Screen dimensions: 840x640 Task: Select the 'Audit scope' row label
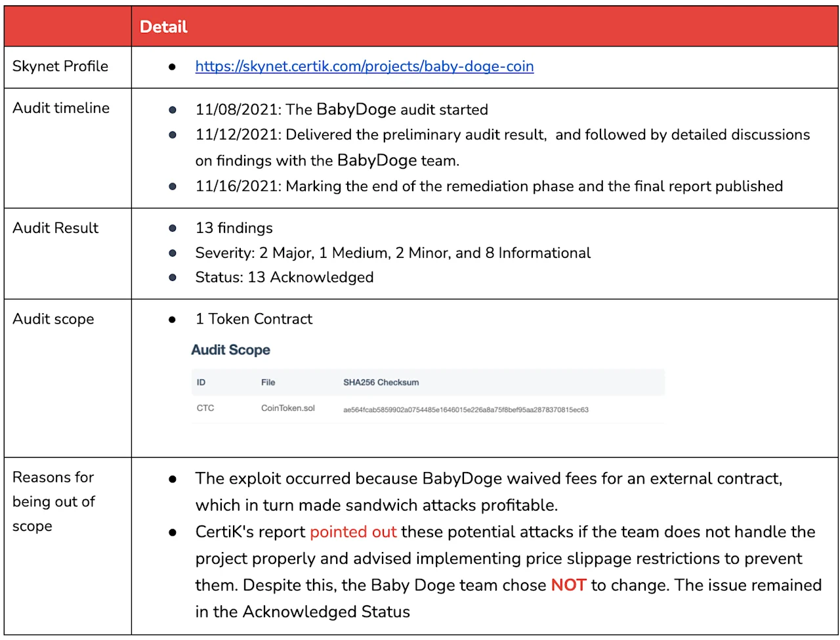[x=53, y=319]
